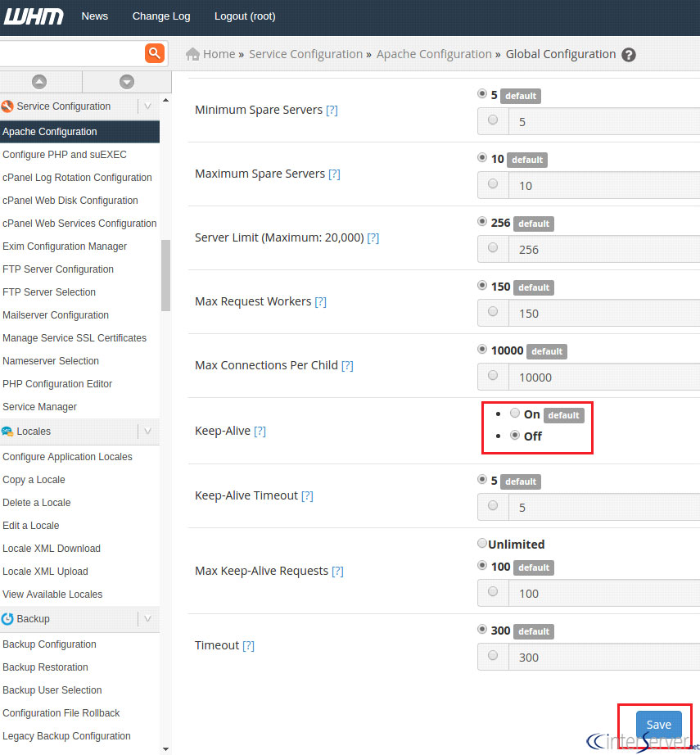Select Keep-Alive On radio button
The width and height of the screenshot is (700, 755).
tap(515, 414)
